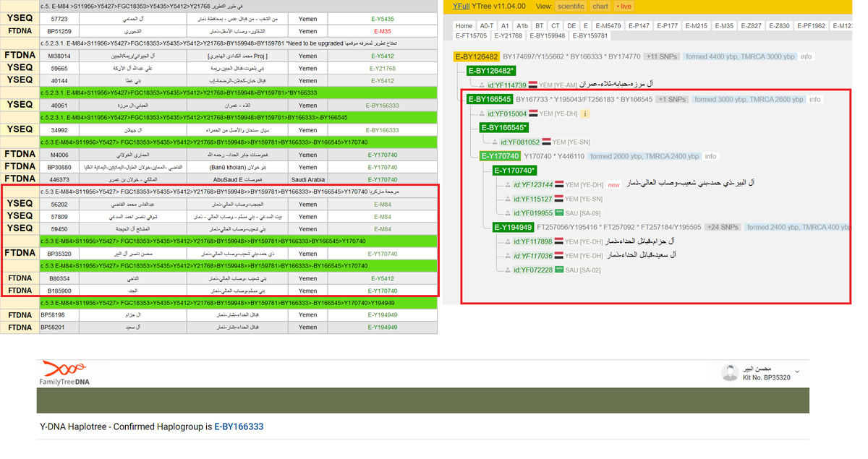Open info for the E-BY126482 branch
This screenshot has height=459, width=868.
pyautogui.click(x=806, y=56)
